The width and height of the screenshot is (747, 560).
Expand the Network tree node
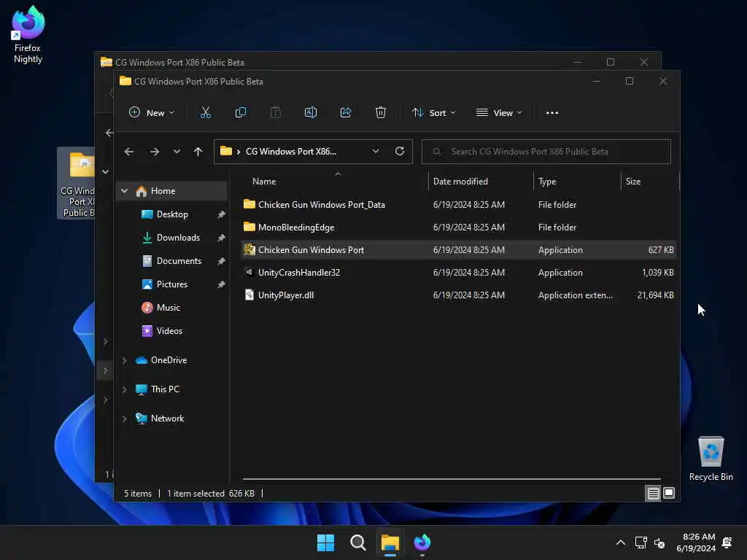click(x=124, y=419)
